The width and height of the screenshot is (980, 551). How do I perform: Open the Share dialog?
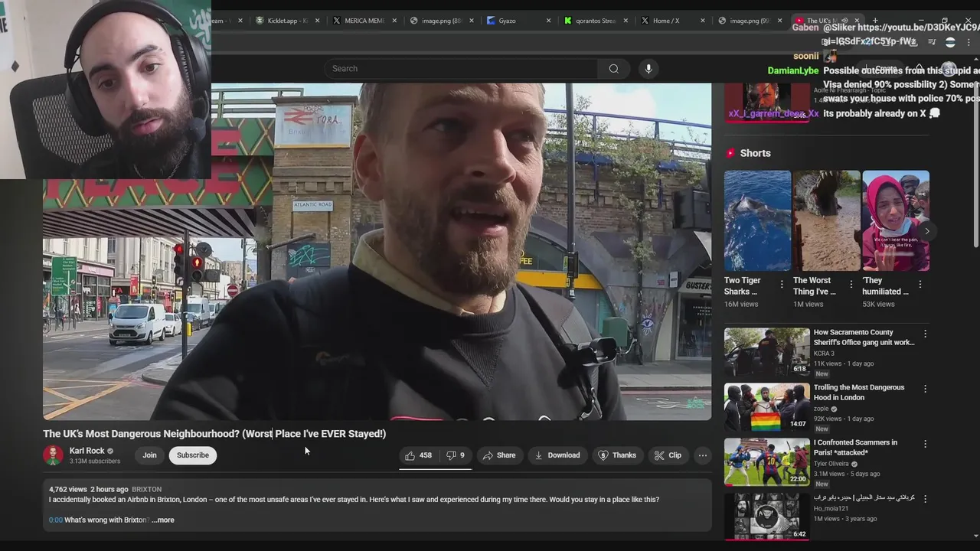coord(498,455)
